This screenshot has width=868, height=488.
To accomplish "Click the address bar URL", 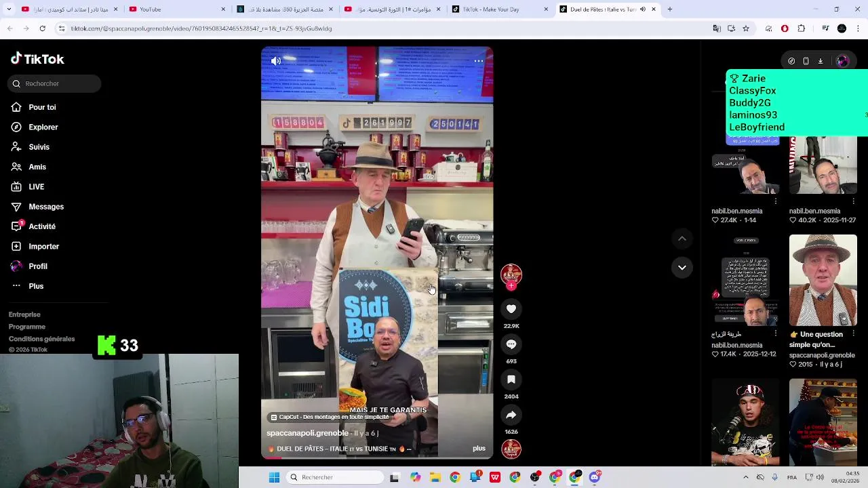I will [x=201, y=28].
